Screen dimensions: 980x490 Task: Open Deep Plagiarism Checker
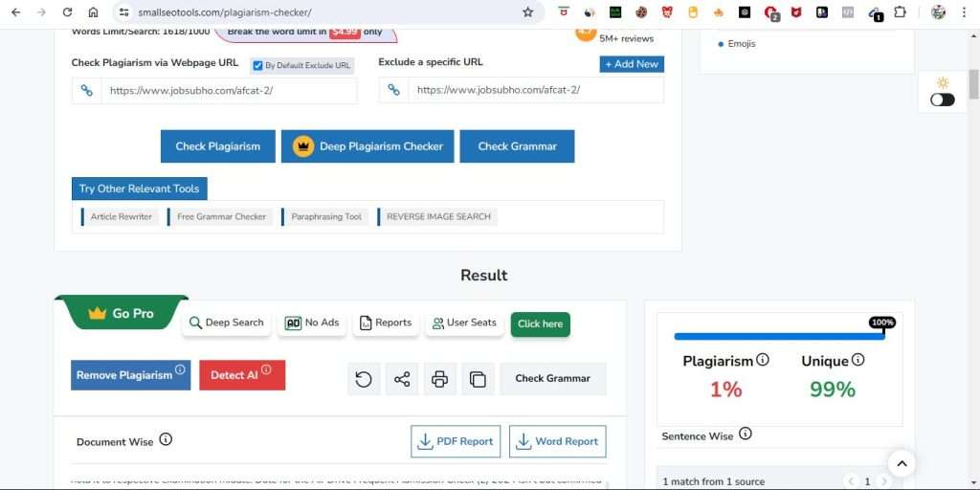[x=367, y=146]
